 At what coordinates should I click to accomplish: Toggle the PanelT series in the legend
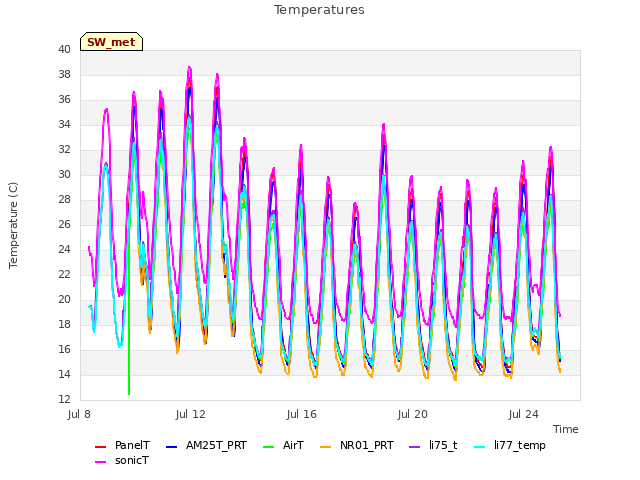122,445
